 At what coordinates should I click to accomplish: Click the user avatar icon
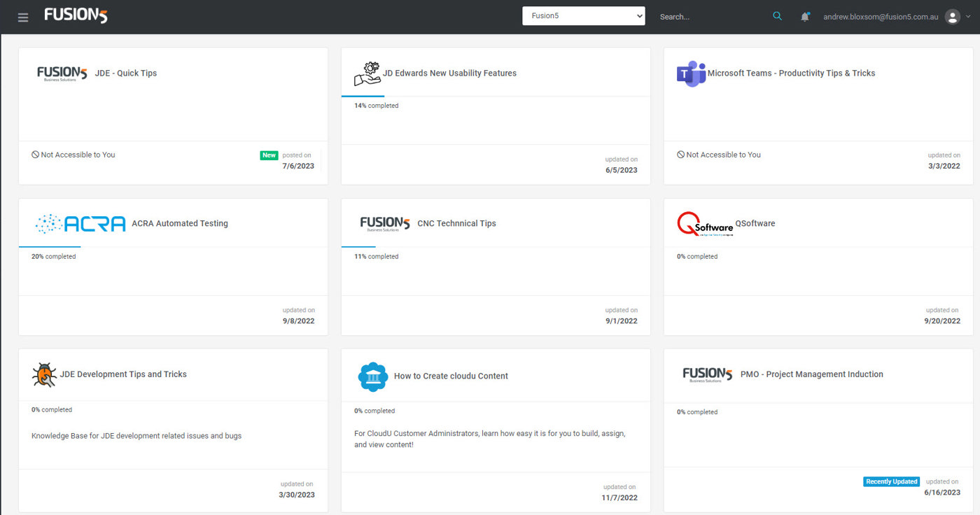[952, 17]
